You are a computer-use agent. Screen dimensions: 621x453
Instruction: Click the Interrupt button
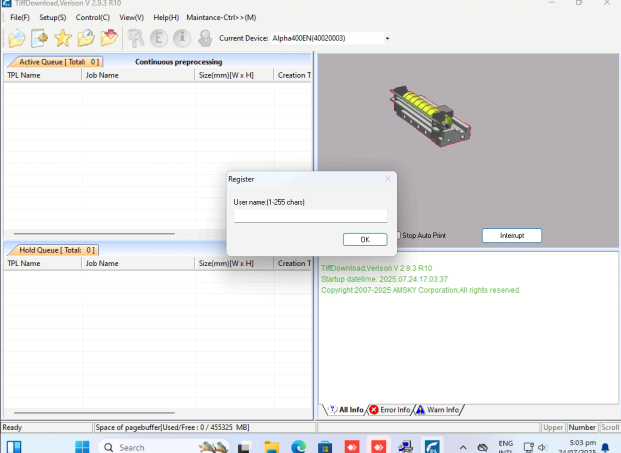point(512,236)
